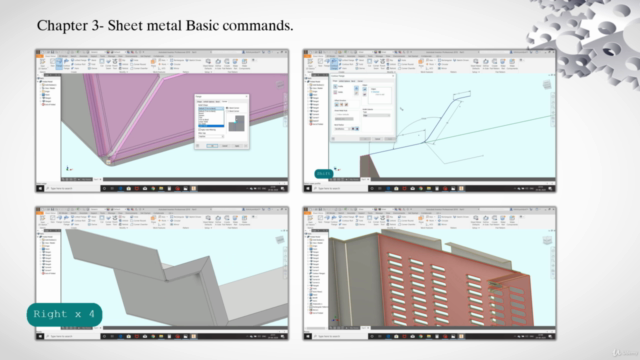Click End of Folded row in pink model screenshot

click(x=49, y=104)
